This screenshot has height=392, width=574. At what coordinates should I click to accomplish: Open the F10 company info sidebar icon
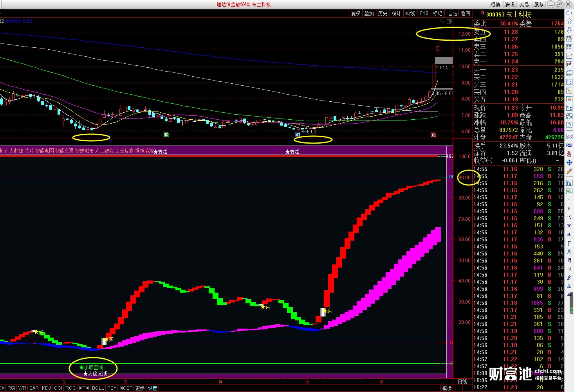pyautogui.click(x=569, y=81)
